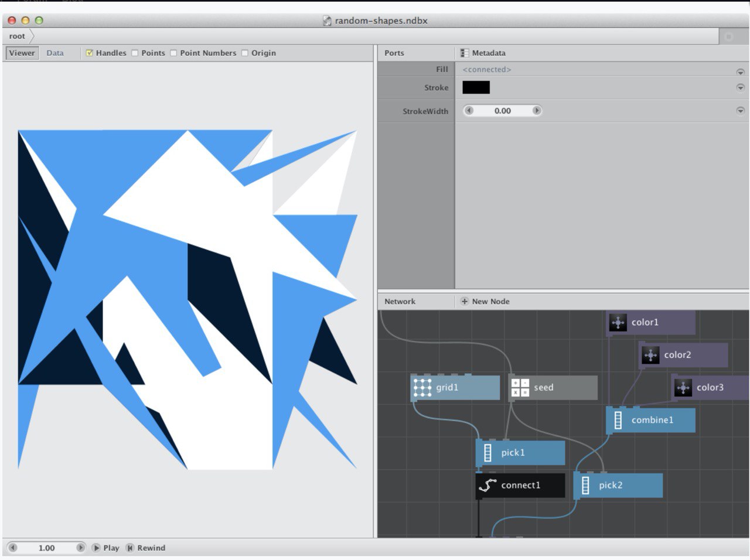Click the combine1 node icon

(x=618, y=420)
